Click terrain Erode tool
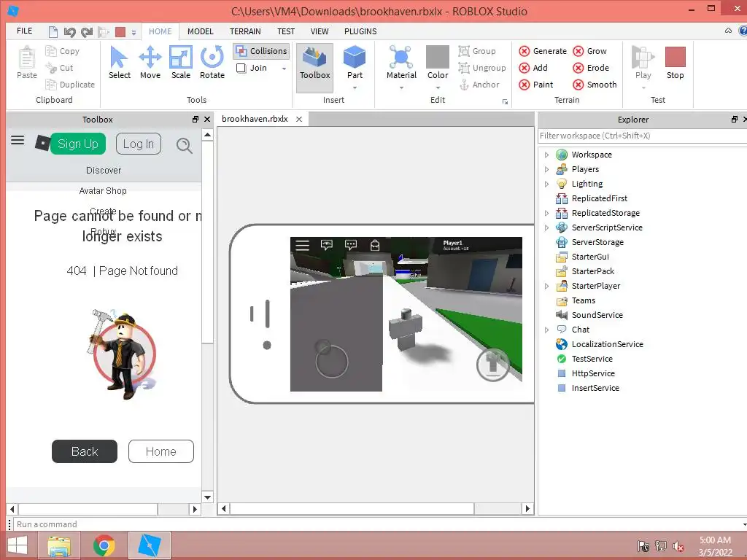Image resolution: width=747 pixels, height=560 pixels. (591, 68)
